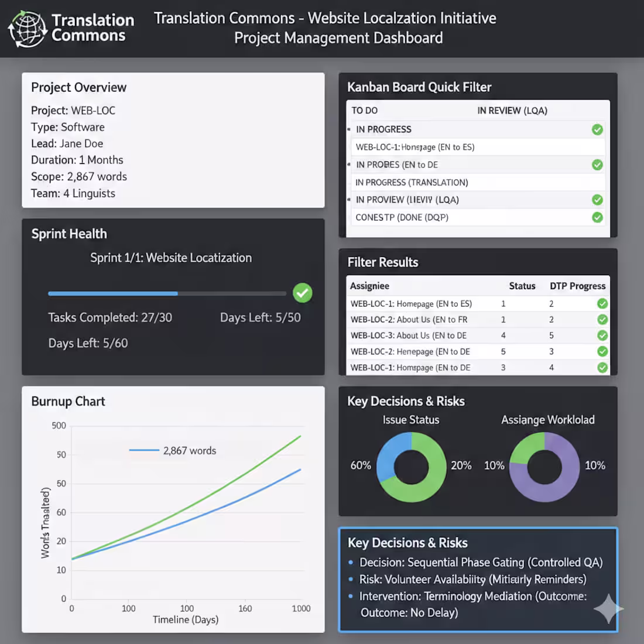
Task: Select the CONESTP (DONE (DQP) filter row
Action: [478, 217]
